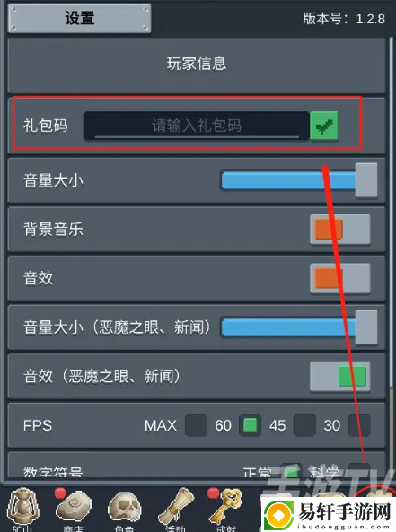Toggle the sound effects switch
The width and height of the screenshot is (396, 532).
click(x=340, y=278)
